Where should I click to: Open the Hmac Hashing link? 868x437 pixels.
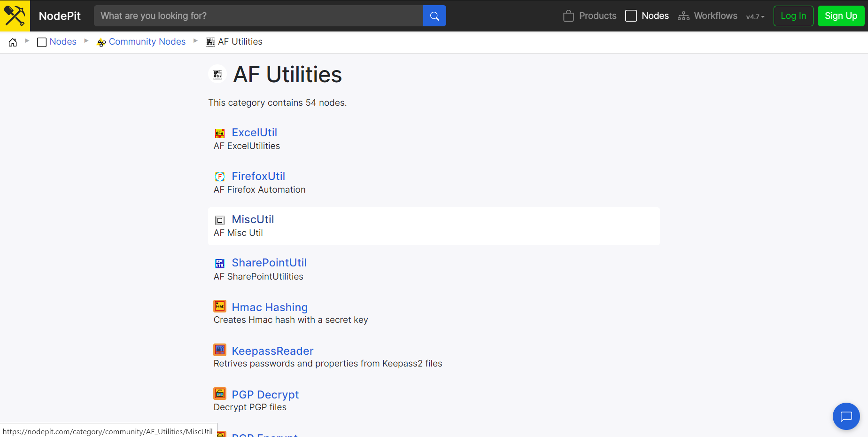pyautogui.click(x=270, y=307)
